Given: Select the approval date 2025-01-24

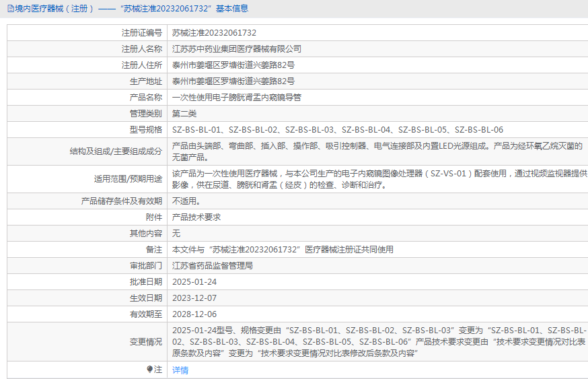Looking at the screenshot, I should click(x=194, y=282).
